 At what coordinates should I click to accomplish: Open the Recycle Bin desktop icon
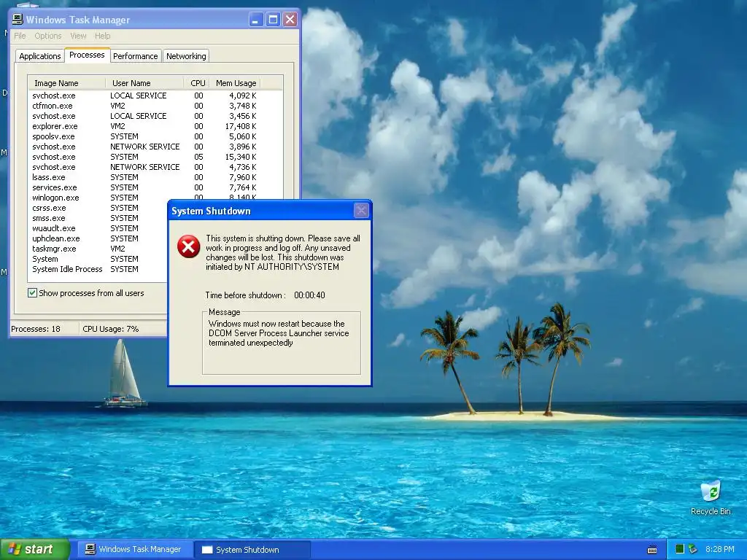click(x=711, y=497)
